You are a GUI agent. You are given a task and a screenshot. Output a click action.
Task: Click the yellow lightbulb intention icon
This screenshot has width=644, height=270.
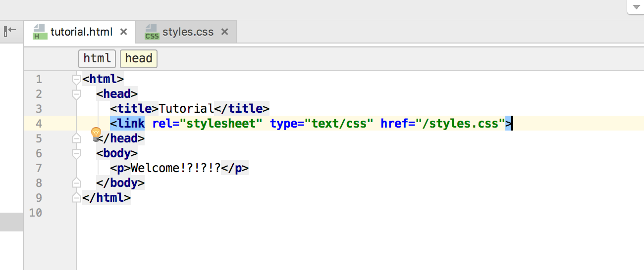(x=96, y=134)
